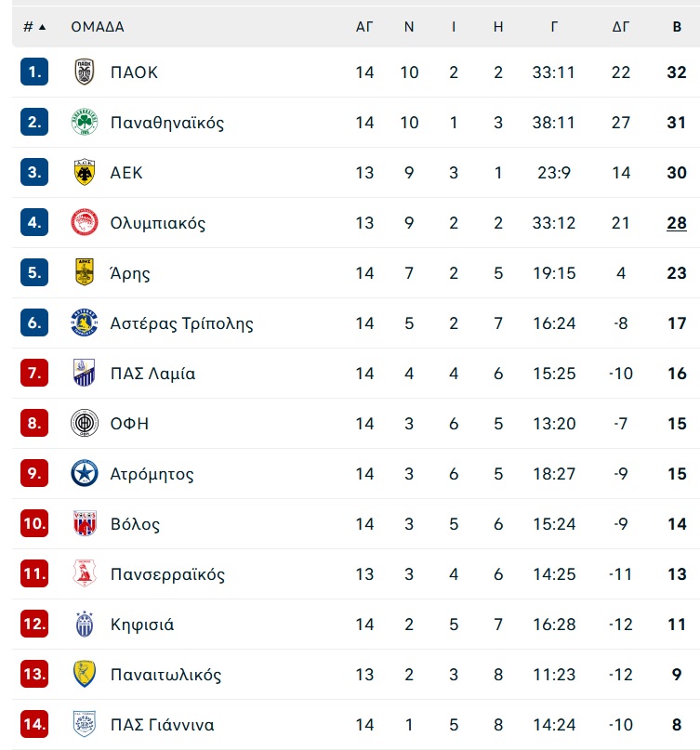Click the ΟΜΑΔΑ column header

(98, 27)
